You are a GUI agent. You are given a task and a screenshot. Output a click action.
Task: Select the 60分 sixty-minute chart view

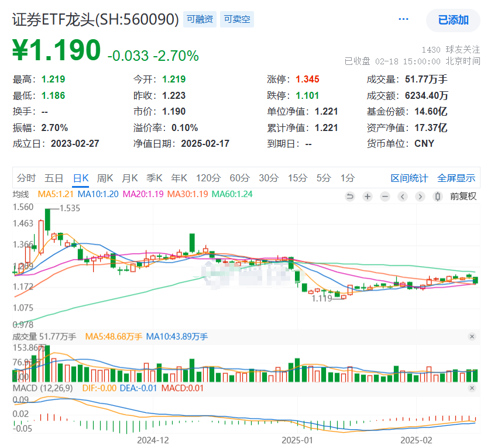point(241,177)
